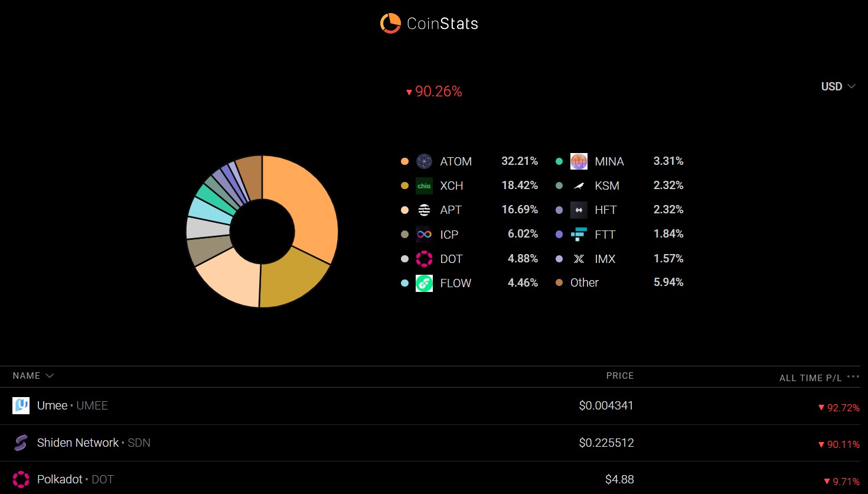This screenshot has height=494, width=868.
Task: Click the IMX 1.57% percentage value
Action: point(668,259)
